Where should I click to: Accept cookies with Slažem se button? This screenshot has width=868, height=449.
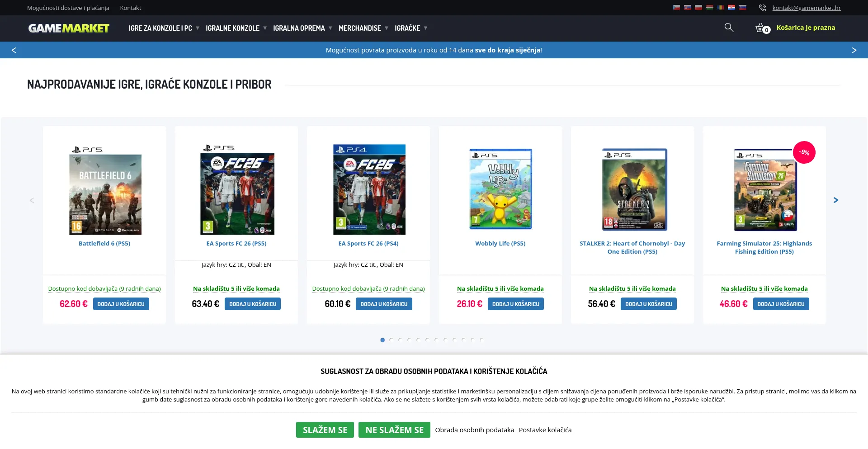click(x=325, y=430)
